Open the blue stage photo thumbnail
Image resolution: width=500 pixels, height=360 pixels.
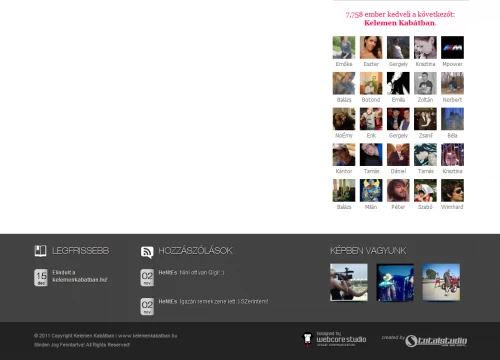[395, 282]
